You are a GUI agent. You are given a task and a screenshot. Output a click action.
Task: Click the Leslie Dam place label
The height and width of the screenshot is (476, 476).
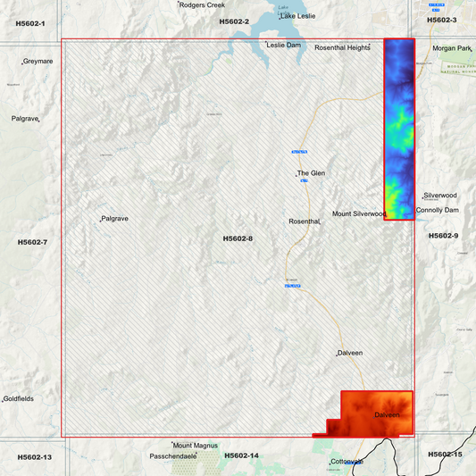(x=283, y=46)
